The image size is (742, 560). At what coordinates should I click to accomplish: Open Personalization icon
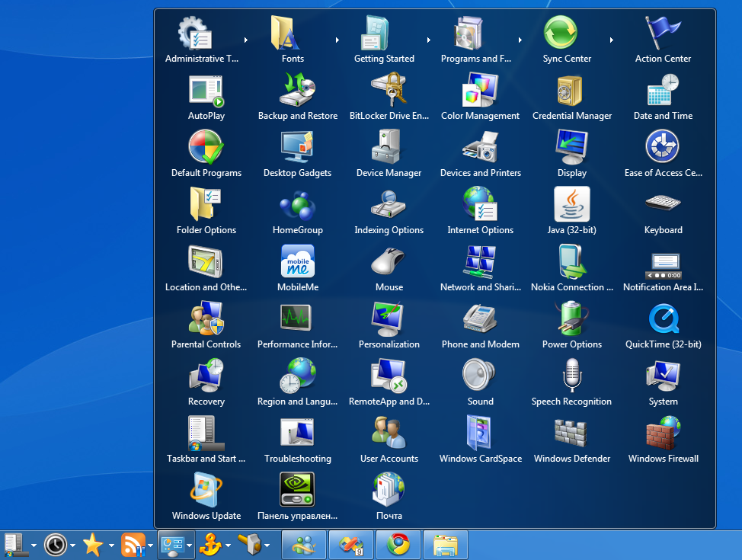click(x=388, y=318)
